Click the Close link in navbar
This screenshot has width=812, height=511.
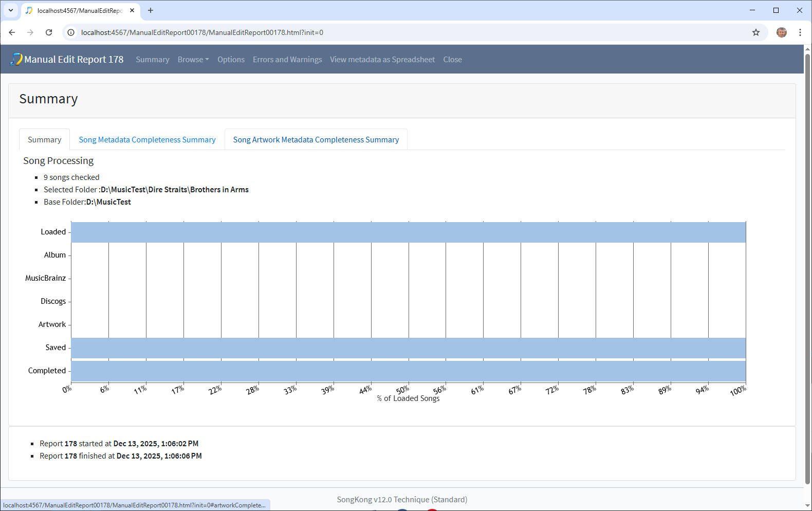pos(452,60)
